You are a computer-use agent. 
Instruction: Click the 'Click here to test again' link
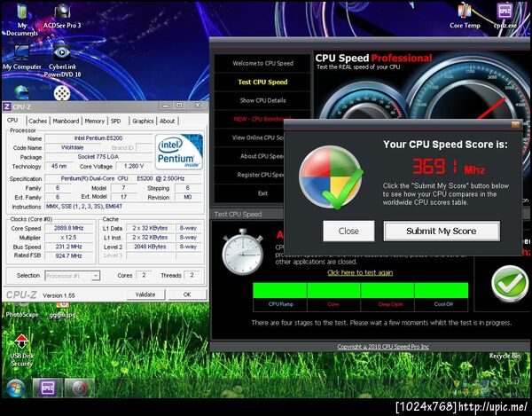pos(360,272)
